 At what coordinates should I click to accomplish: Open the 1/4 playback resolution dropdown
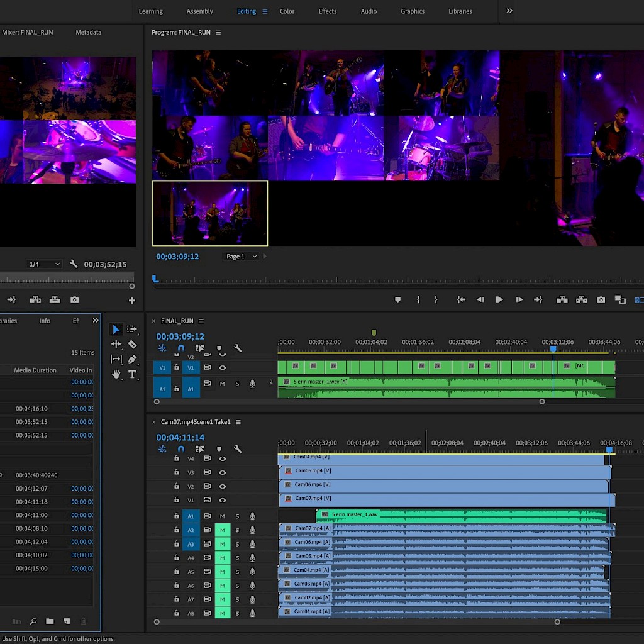(x=45, y=264)
